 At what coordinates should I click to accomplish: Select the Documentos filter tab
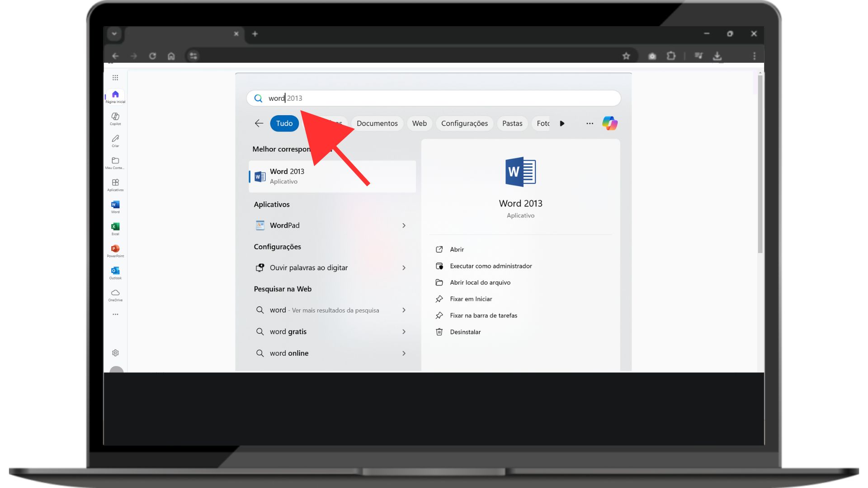coord(377,123)
